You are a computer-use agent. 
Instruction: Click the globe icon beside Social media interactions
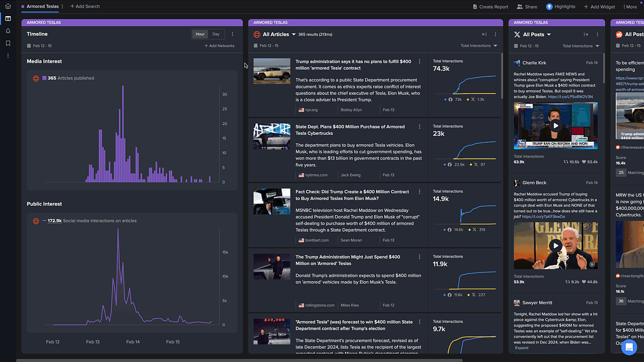[x=36, y=221]
